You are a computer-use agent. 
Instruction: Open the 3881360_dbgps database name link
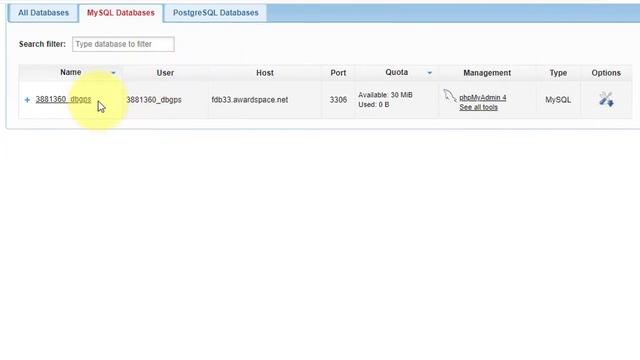(63, 99)
